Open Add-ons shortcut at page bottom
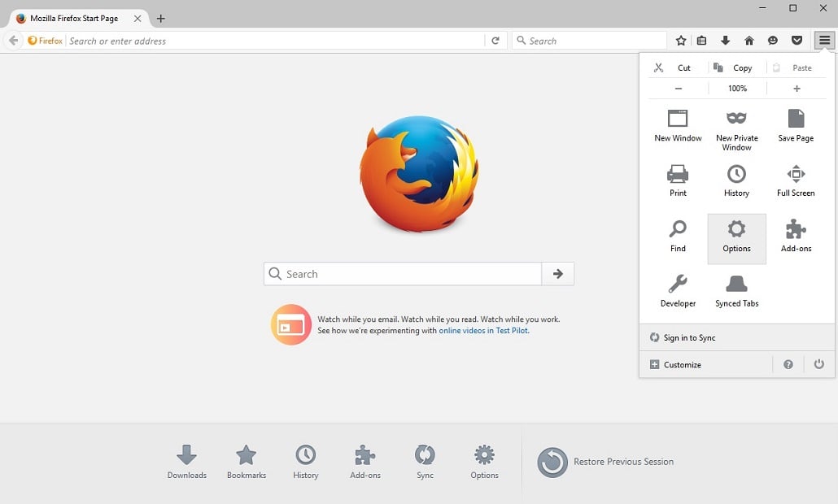838x504 pixels. tap(365, 463)
